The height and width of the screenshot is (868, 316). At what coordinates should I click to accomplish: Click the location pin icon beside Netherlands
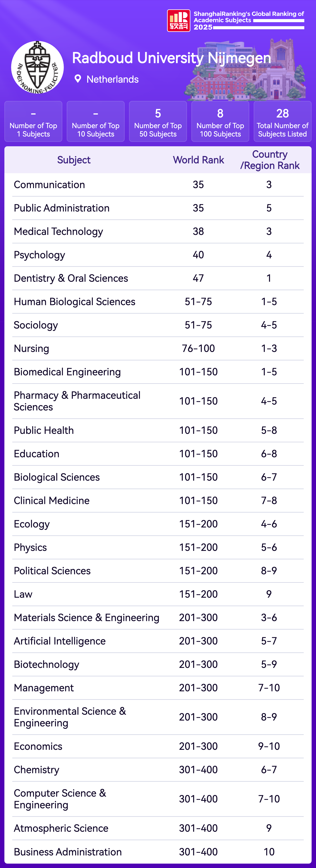tap(78, 79)
